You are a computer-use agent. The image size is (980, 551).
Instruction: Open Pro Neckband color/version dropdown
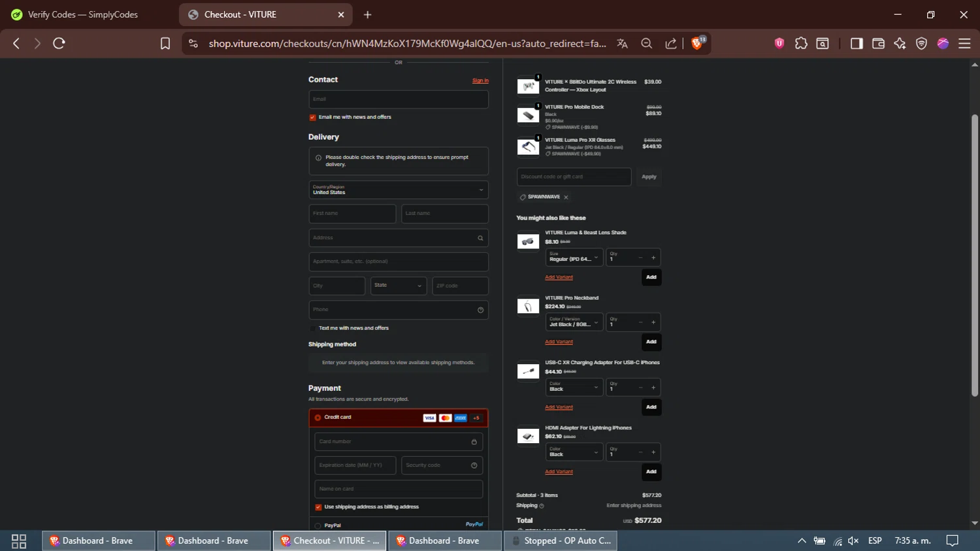click(574, 322)
